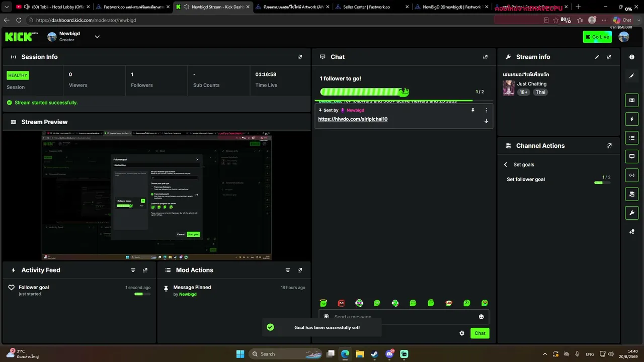This screenshot has width=644, height=362.
Task: Toggle the Channel Actions panel sidebar button
Action: pos(632,194)
